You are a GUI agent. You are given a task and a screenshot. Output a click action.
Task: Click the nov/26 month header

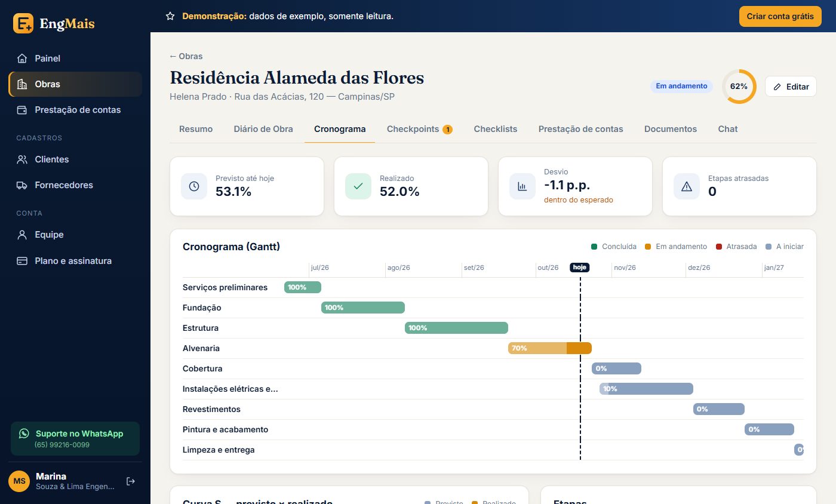[x=625, y=268]
